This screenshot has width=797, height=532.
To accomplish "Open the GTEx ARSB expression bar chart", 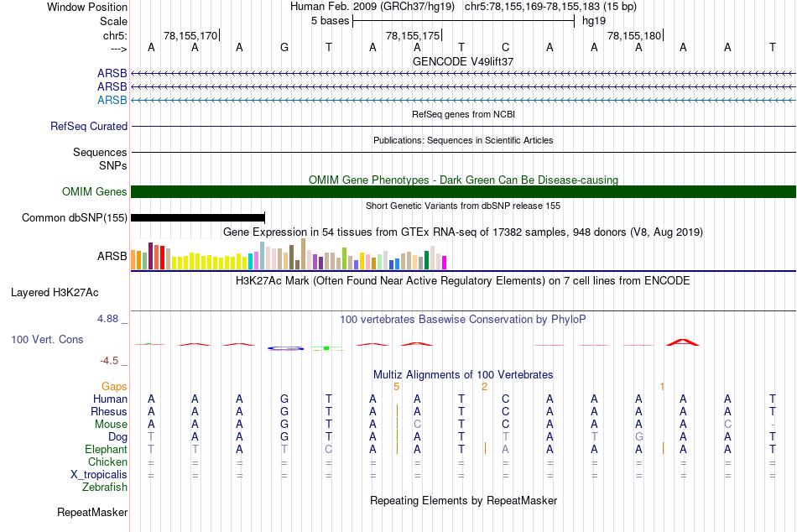I will (x=289, y=254).
